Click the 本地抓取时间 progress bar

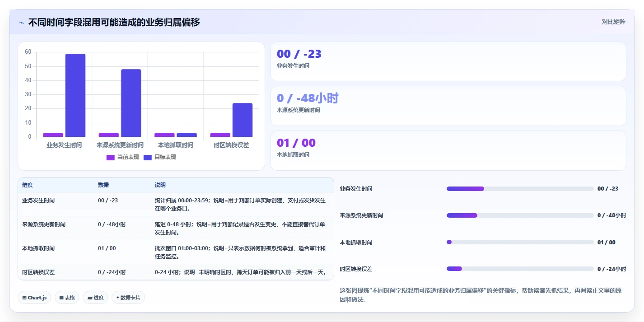[520, 242]
